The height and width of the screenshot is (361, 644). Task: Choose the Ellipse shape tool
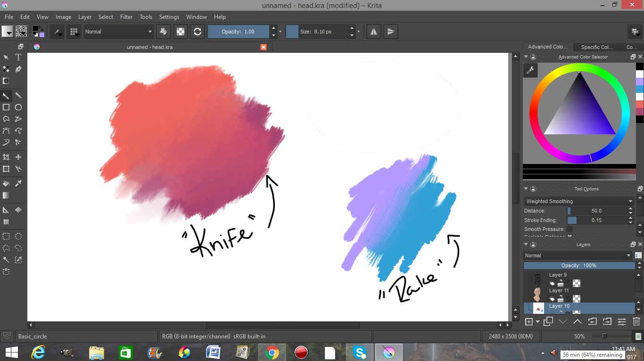[18, 107]
